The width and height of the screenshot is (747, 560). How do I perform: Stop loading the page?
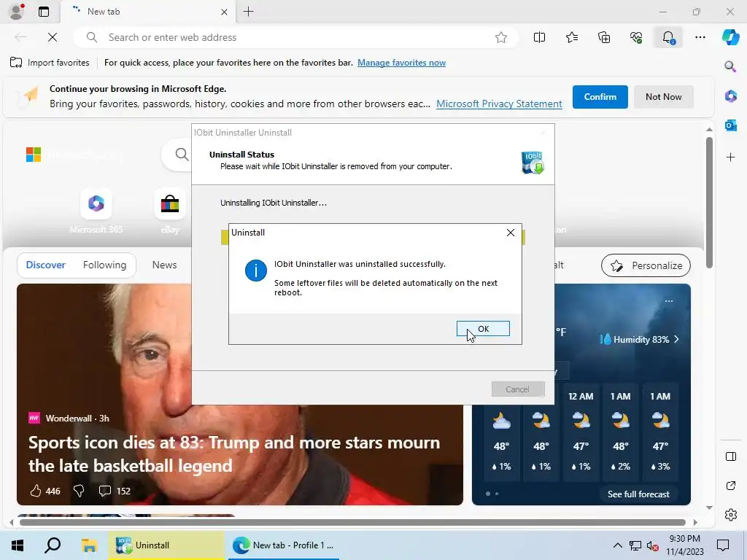(x=53, y=37)
